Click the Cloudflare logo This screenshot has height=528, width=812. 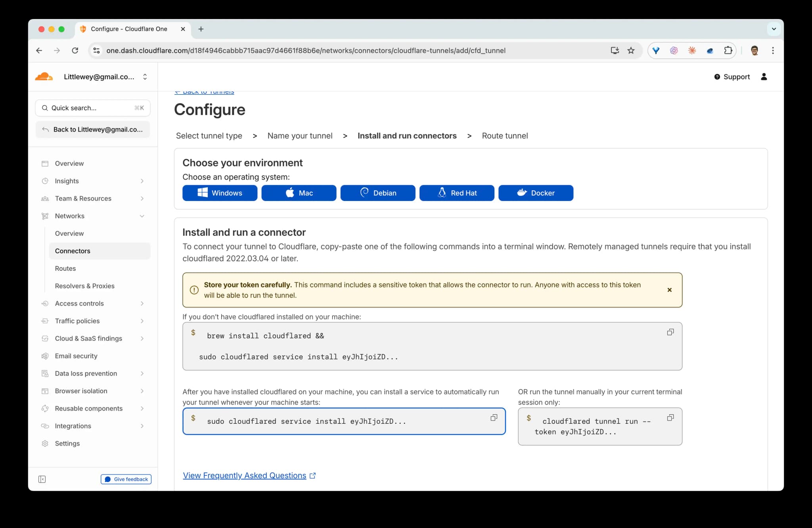pyautogui.click(x=44, y=77)
